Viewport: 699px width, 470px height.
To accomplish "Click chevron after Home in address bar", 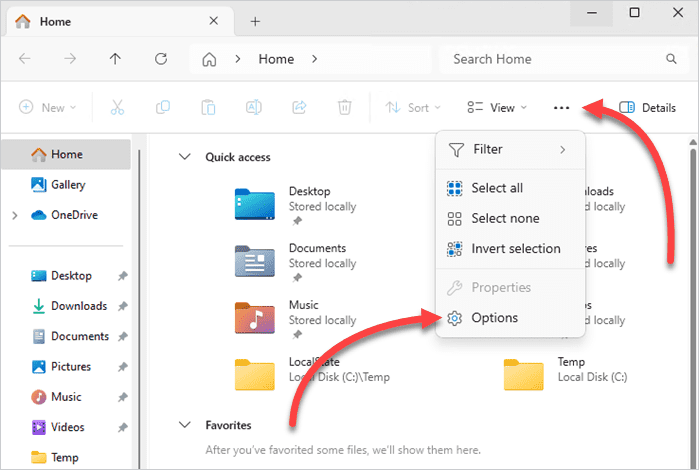I will [314, 59].
